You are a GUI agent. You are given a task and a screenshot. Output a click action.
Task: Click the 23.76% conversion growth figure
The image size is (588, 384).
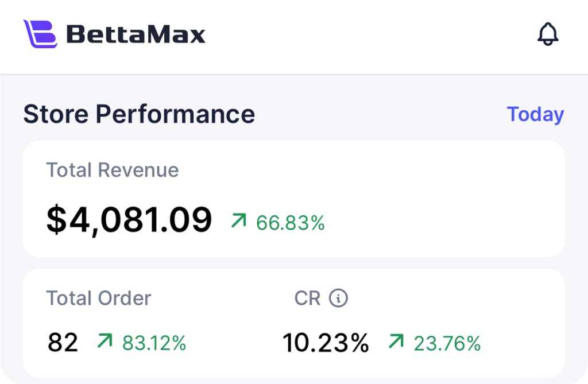tap(447, 343)
